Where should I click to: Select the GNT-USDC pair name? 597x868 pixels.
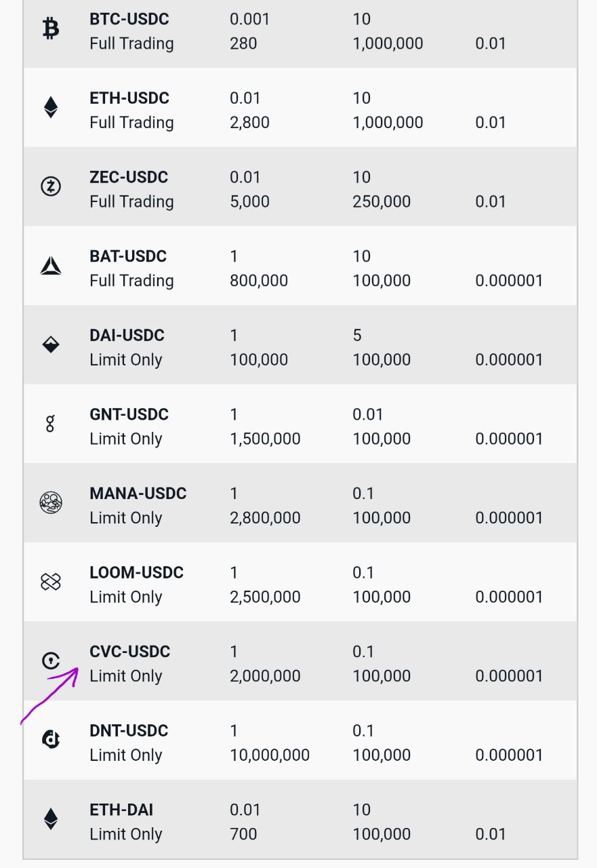click(x=129, y=414)
